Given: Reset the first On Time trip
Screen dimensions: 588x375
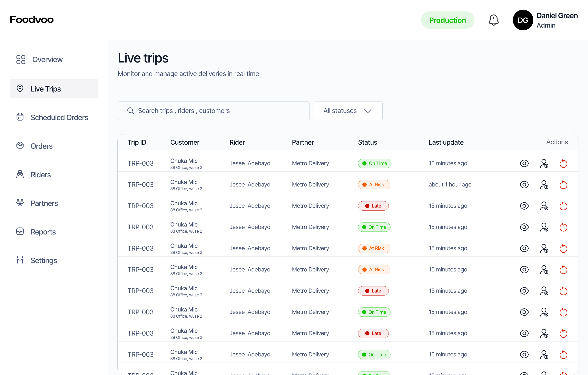Looking at the screenshot, I should pyautogui.click(x=563, y=163).
